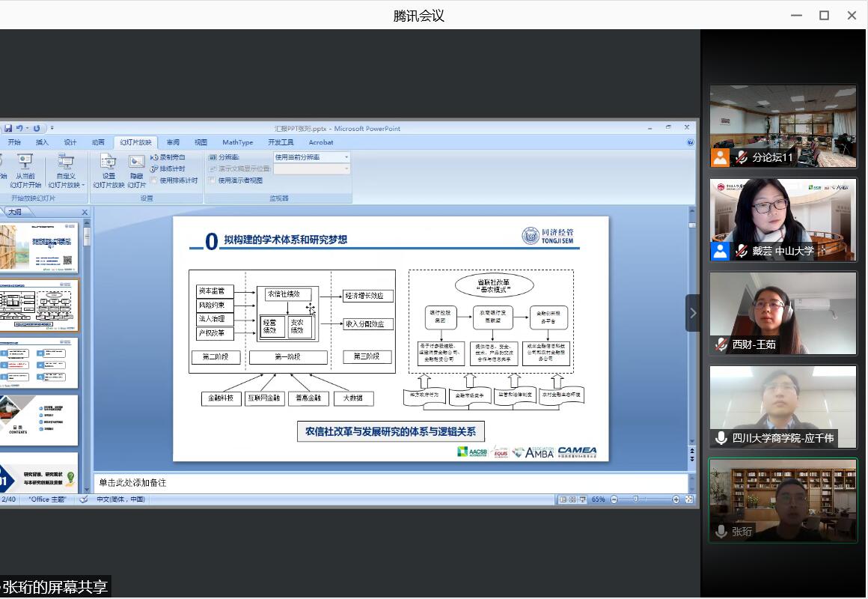Click the Save icon in quick access toolbar
Viewport: 868px width, 599px height.
click(x=8, y=129)
